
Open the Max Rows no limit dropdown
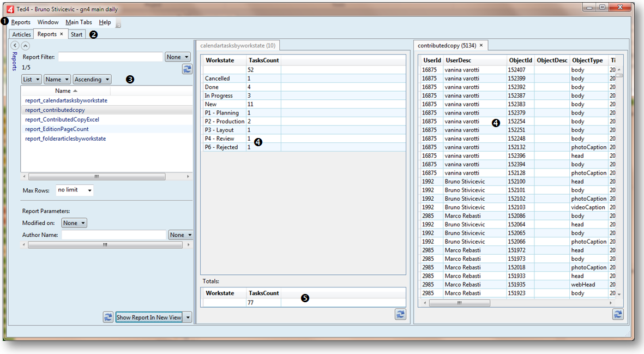74,190
